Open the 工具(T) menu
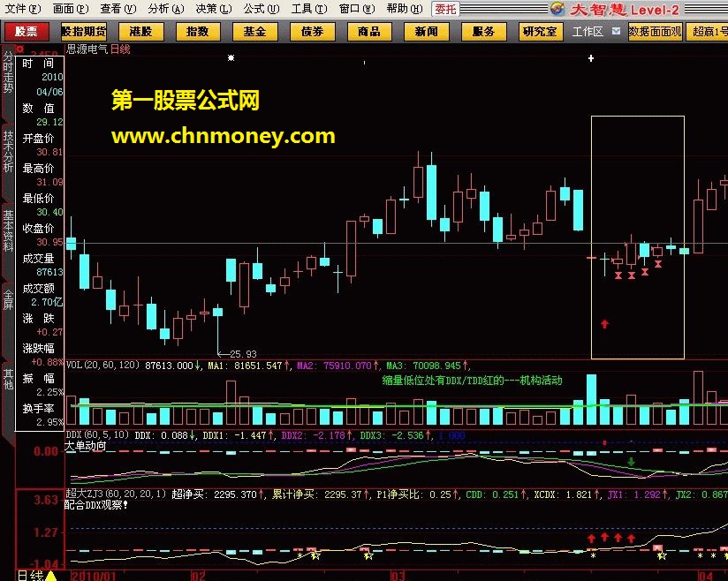728x581 pixels. [x=309, y=8]
